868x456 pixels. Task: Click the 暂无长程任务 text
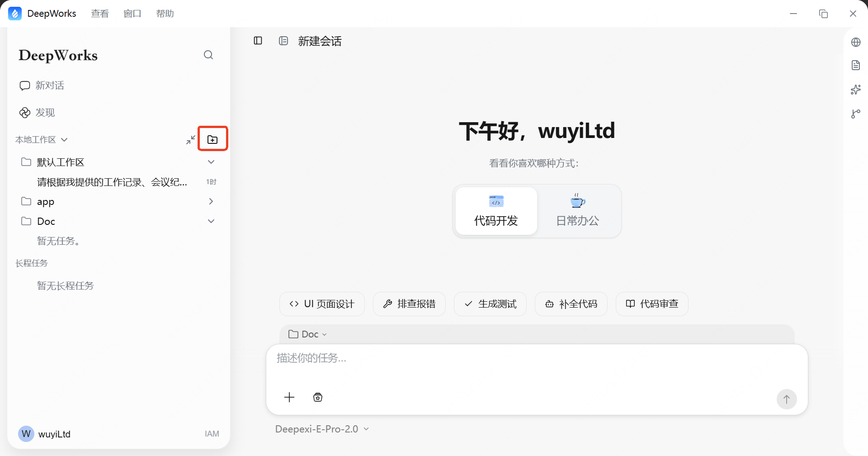click(x=65, y=286)
